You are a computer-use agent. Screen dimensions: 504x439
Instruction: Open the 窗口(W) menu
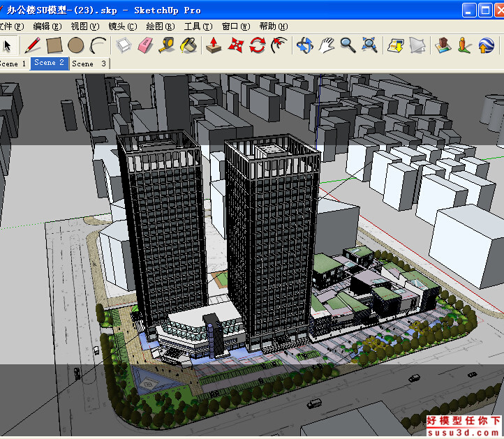click(x=236, y=27)
